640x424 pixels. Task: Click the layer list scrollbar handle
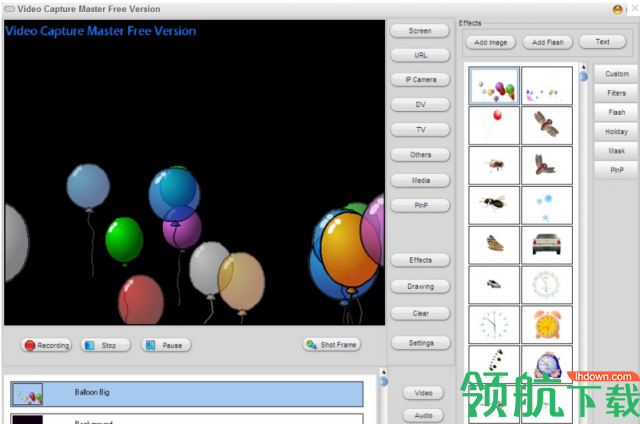[x=383, y=382]
